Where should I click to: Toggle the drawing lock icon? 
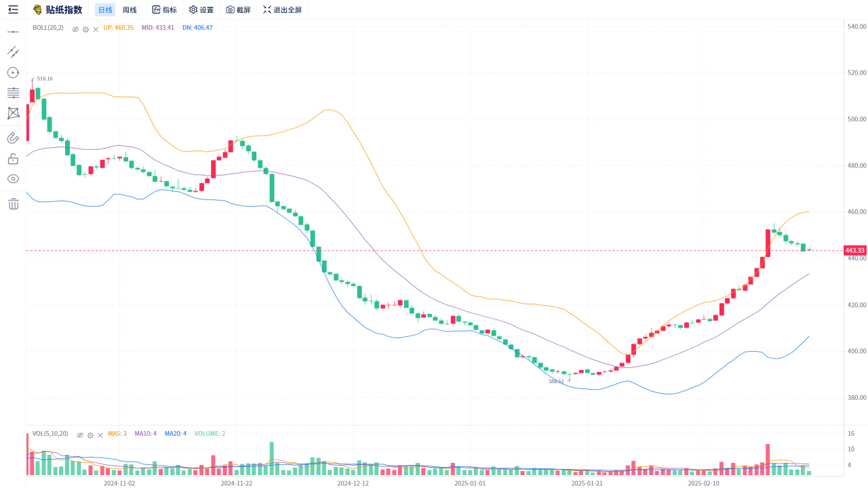click(13, 159)
